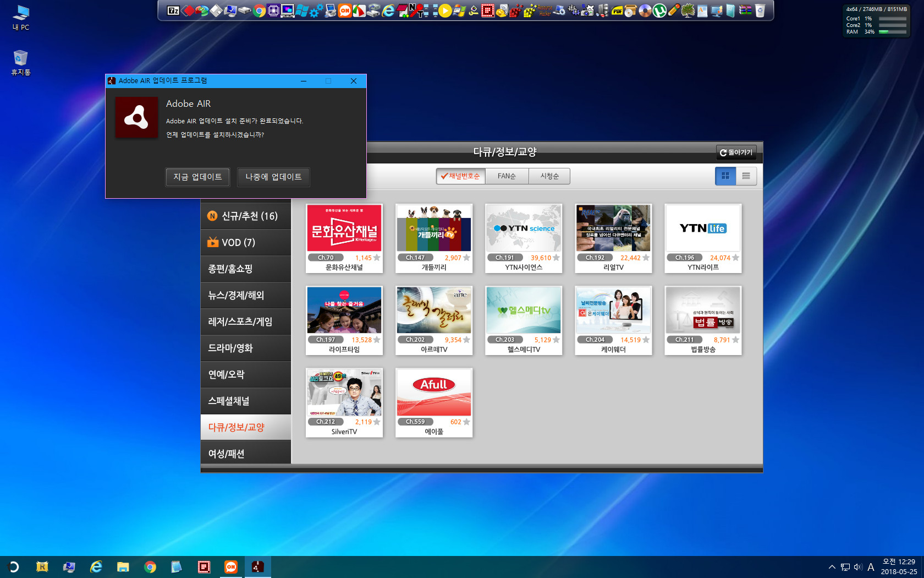
Task: Open the taskbar clock and date
Action: tap(899, 567)
